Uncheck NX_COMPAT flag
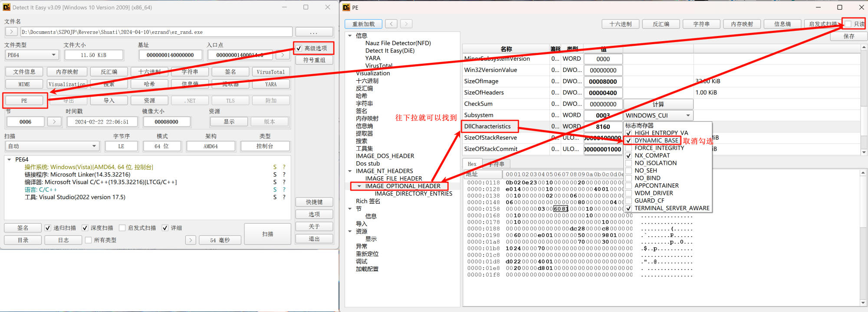This screenshot has height=312, width=868. [628, 156]
